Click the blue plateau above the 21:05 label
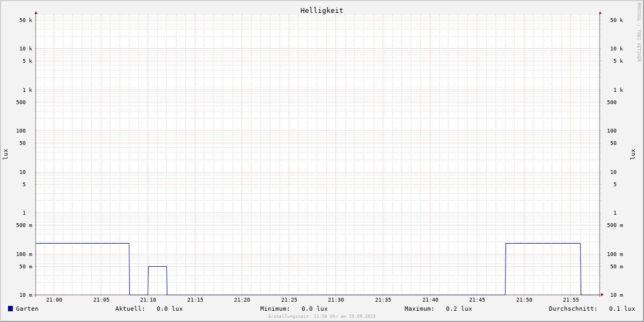The width and height of the screenshot is (644, 322). pyautogui.click(x=83, y=244)
